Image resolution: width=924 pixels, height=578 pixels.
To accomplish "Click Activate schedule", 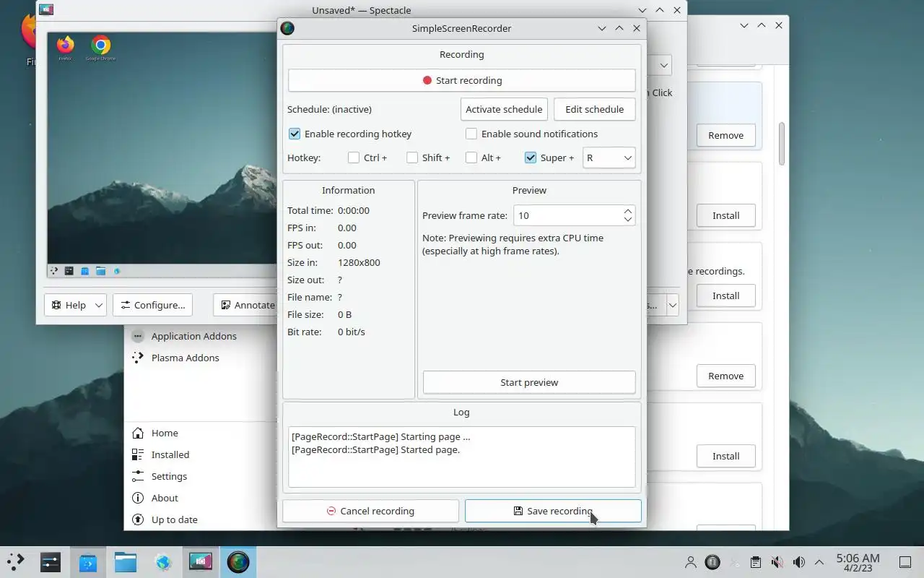I will pyautogui.click(x=504, y=109).
